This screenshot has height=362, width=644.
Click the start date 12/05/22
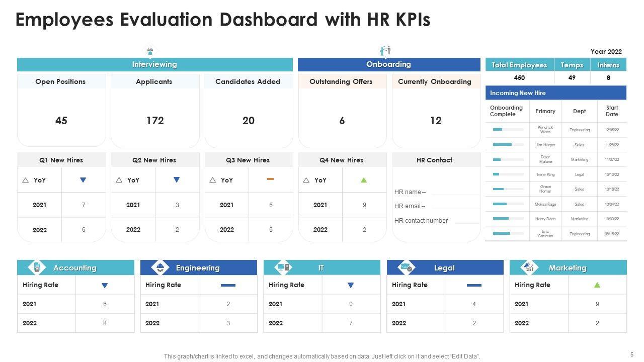click(612, 130)
